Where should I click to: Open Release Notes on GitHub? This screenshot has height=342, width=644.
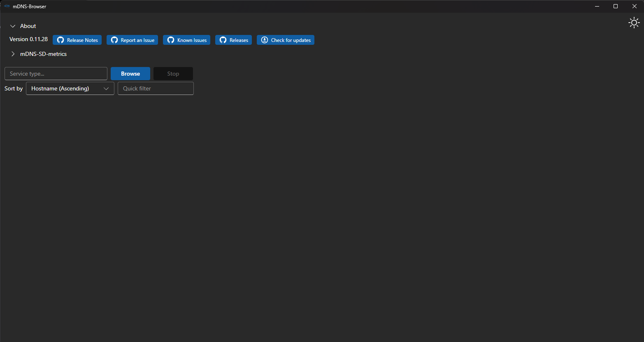pyautogui.click(x=77, y=40)
